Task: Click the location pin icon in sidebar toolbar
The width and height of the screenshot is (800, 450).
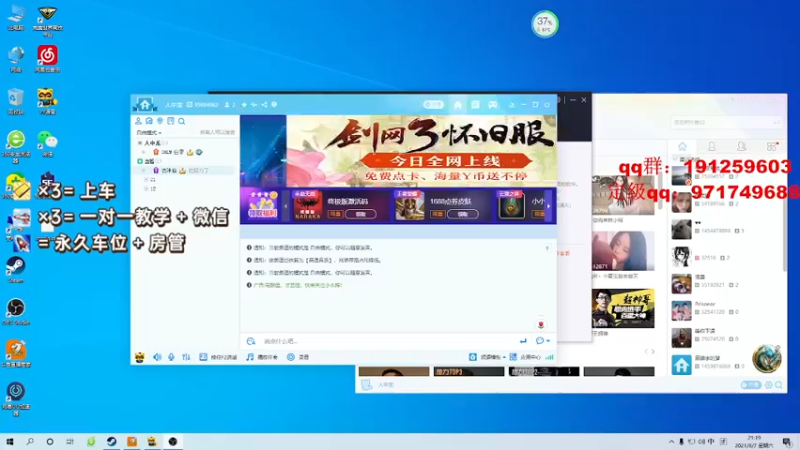Action: 160,121
